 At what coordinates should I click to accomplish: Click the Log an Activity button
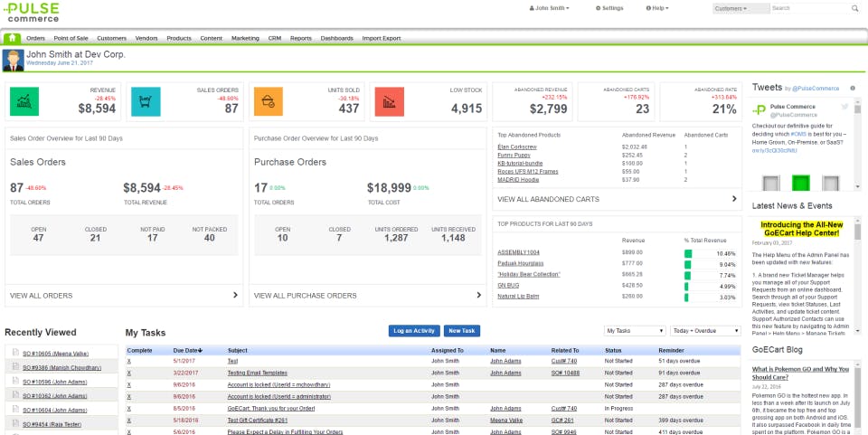tap(414, 331)
